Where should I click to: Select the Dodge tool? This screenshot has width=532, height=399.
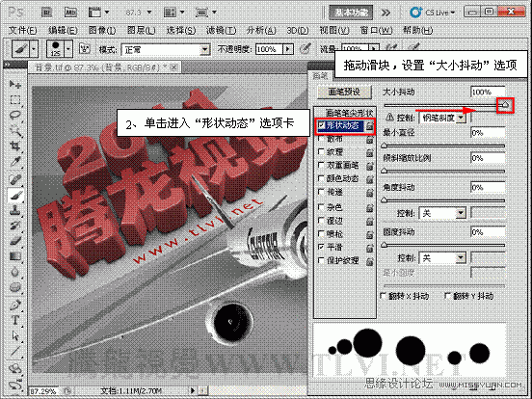(x=14, y=287)
